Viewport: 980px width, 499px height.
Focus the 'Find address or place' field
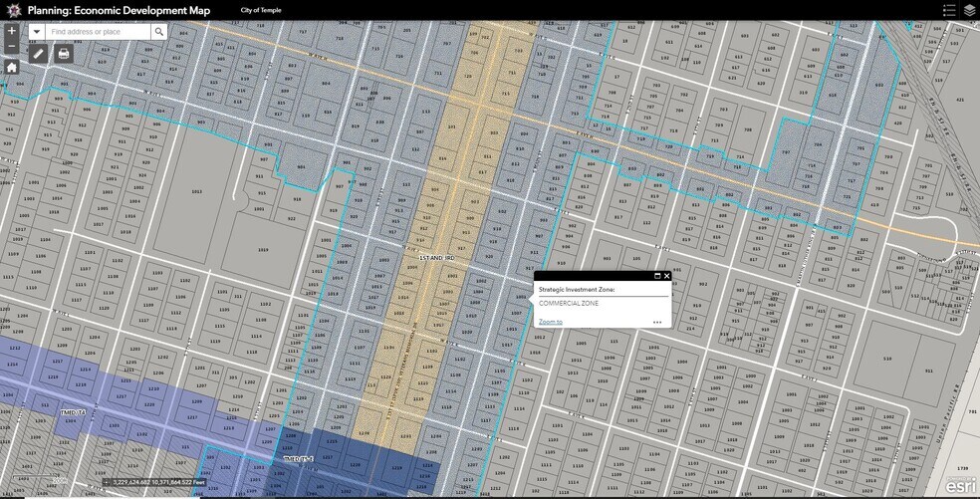click(98, 32)
